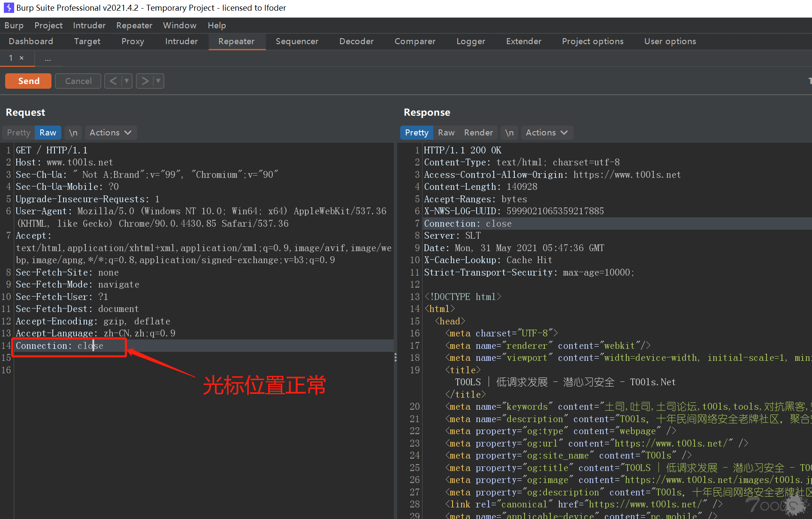Switch request view to Pretty
Screen dimensions: 812x519
coord(18,133)
